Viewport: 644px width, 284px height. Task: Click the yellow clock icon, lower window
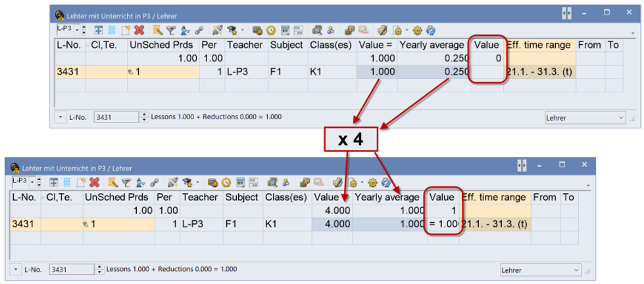pos(226,182)
